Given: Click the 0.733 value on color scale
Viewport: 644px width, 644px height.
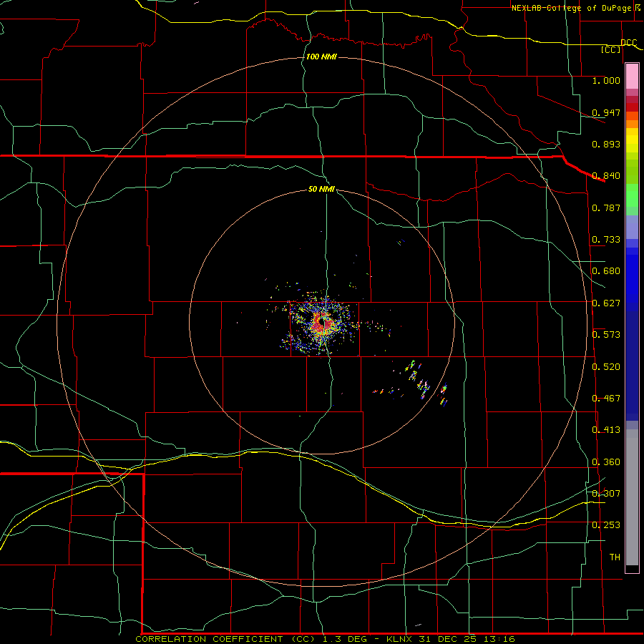Looking at the screenshot, I should (x=606, y=240).
